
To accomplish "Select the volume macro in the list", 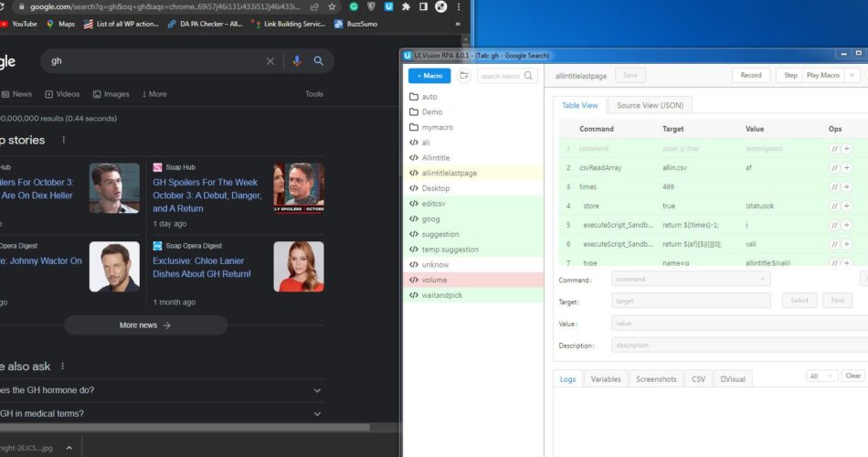I will (x=434, y=280).
